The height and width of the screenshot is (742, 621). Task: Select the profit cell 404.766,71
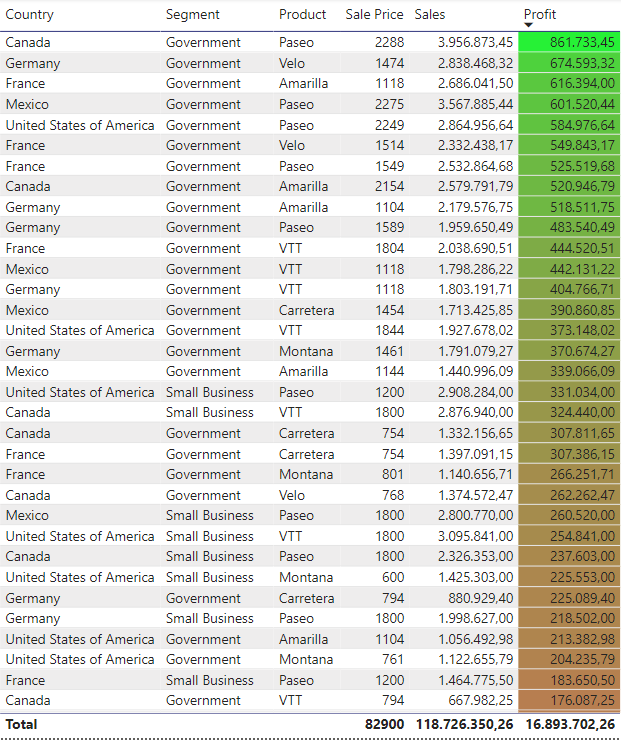click(569, 289)
